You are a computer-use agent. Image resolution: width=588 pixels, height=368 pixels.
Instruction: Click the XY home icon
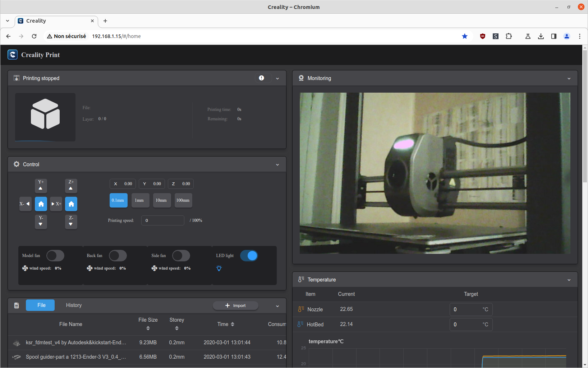[41, 204]
